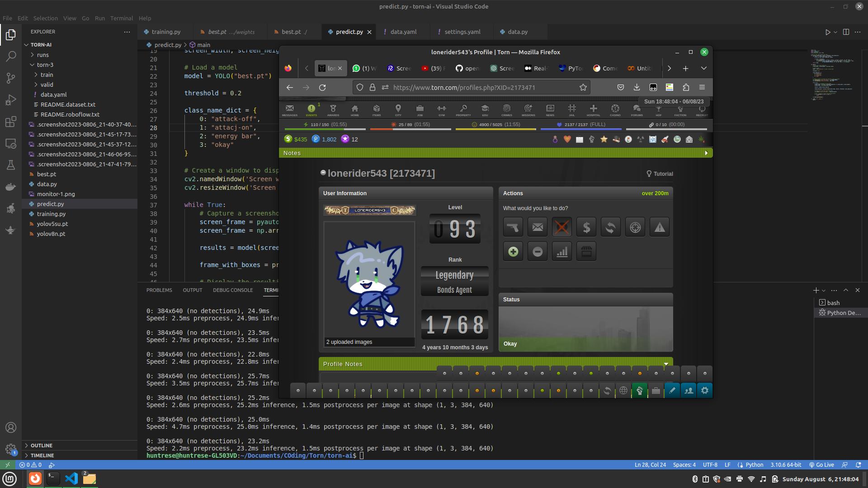Open the Crimes page icon
868x488 pixels.
[x=507, y=110]
